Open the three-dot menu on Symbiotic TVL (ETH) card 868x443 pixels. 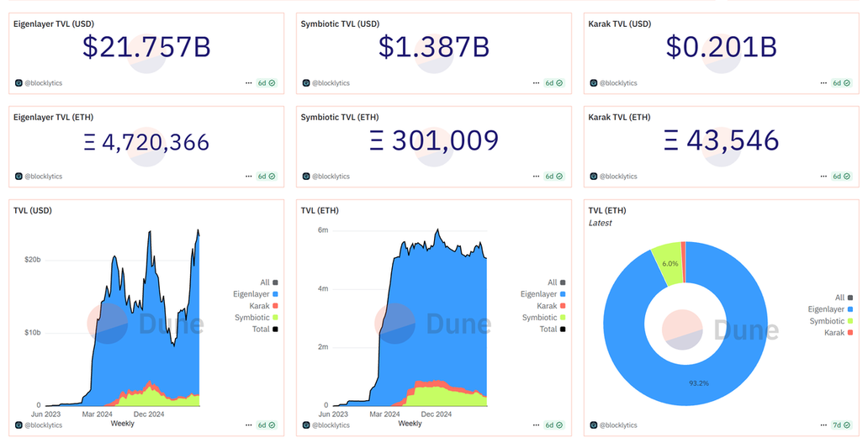[536, 177]
